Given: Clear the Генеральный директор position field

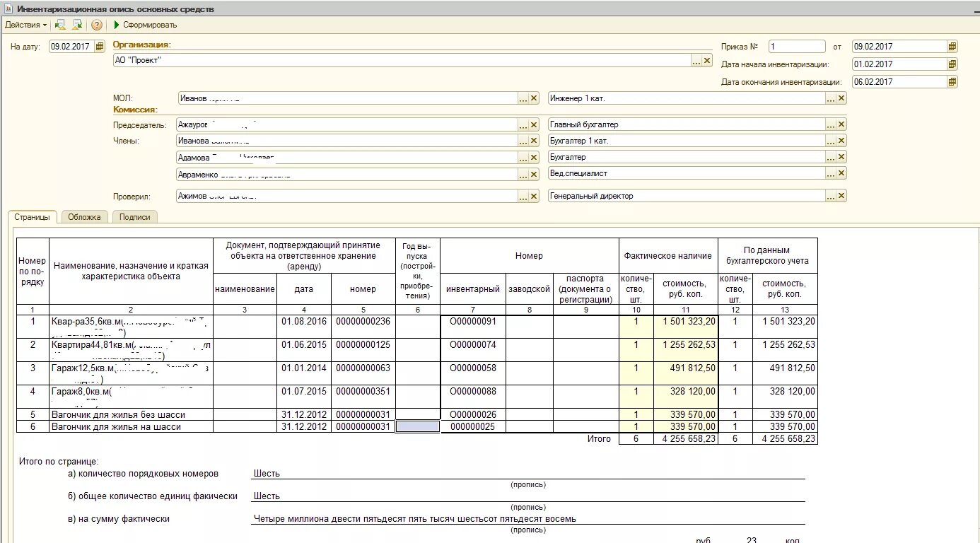Looking at the screenshot, I should (x=841, y=197).
